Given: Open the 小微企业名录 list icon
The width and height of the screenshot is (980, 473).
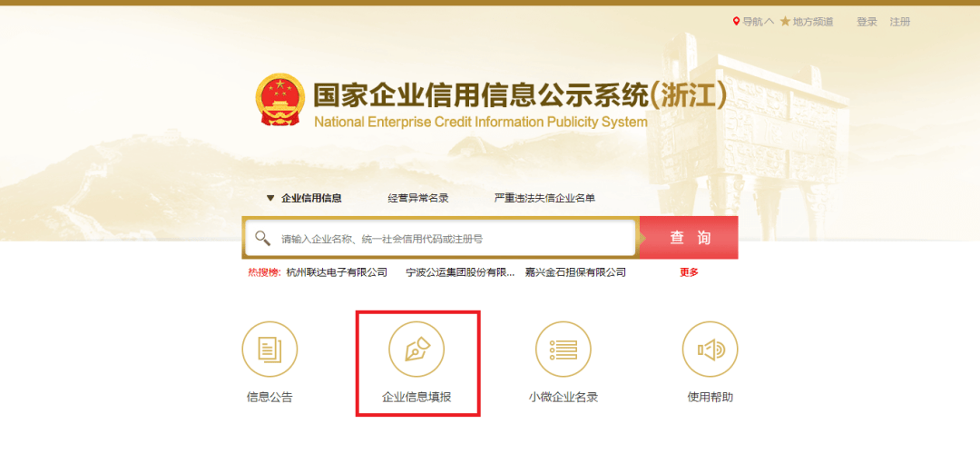Looking at the screenshot, I should (563, 350).
